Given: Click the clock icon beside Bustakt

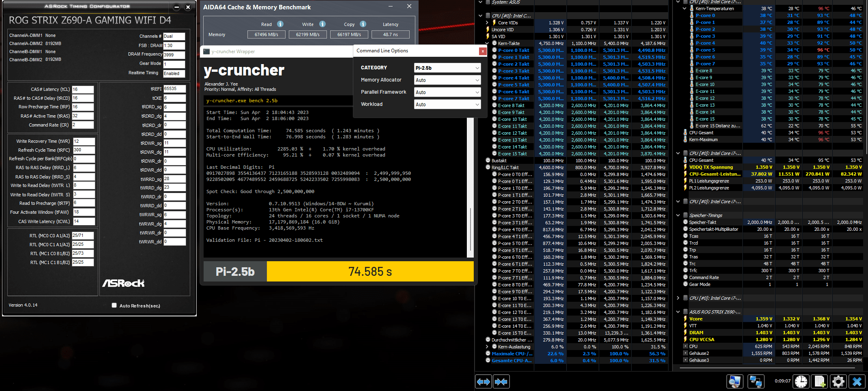Looking at the screenshot, I should (x=488, y=161).
